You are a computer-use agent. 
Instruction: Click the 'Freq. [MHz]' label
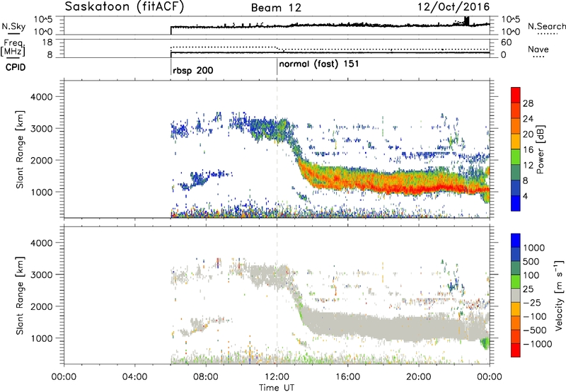(x=13, y=48)
